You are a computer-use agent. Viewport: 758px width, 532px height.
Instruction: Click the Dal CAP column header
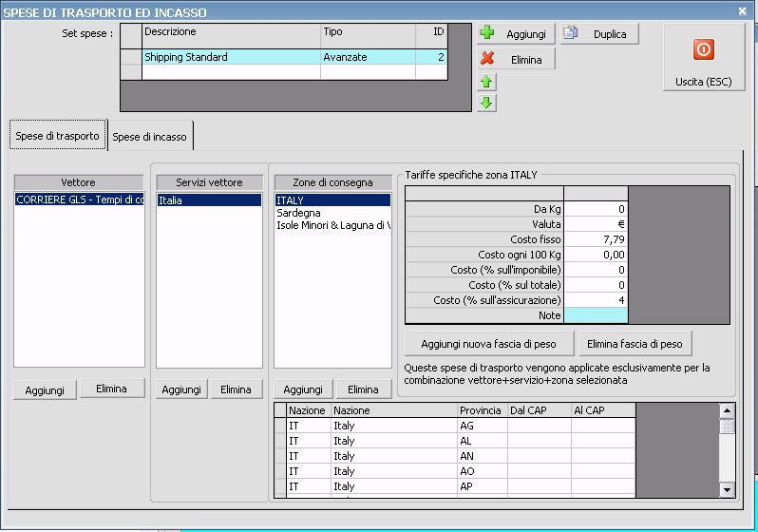point(539,410)
